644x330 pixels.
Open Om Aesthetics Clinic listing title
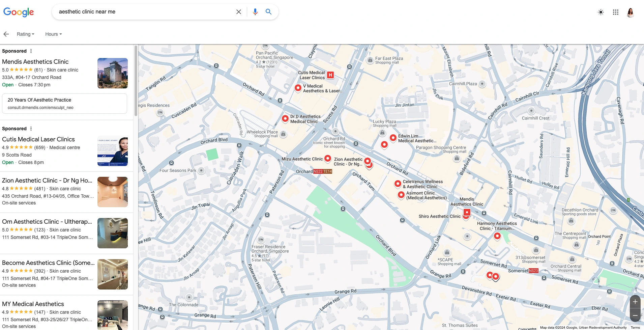[x=47, y=222]
